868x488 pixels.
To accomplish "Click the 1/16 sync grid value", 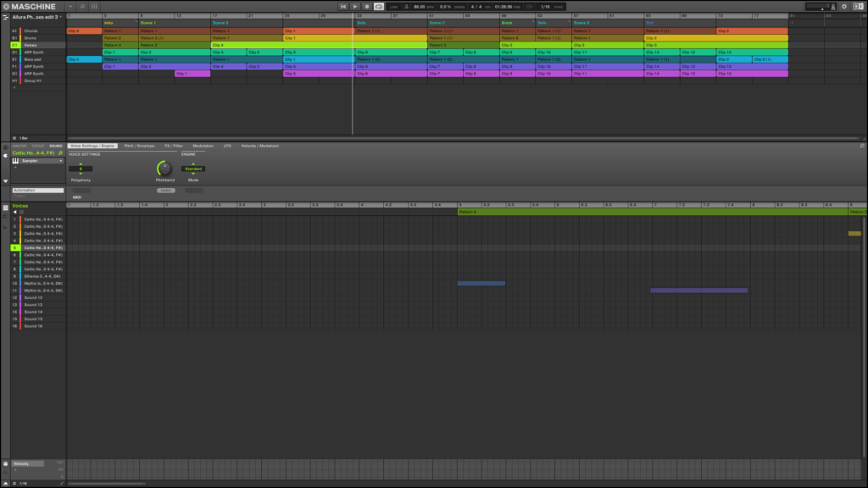I will point(545,7).
